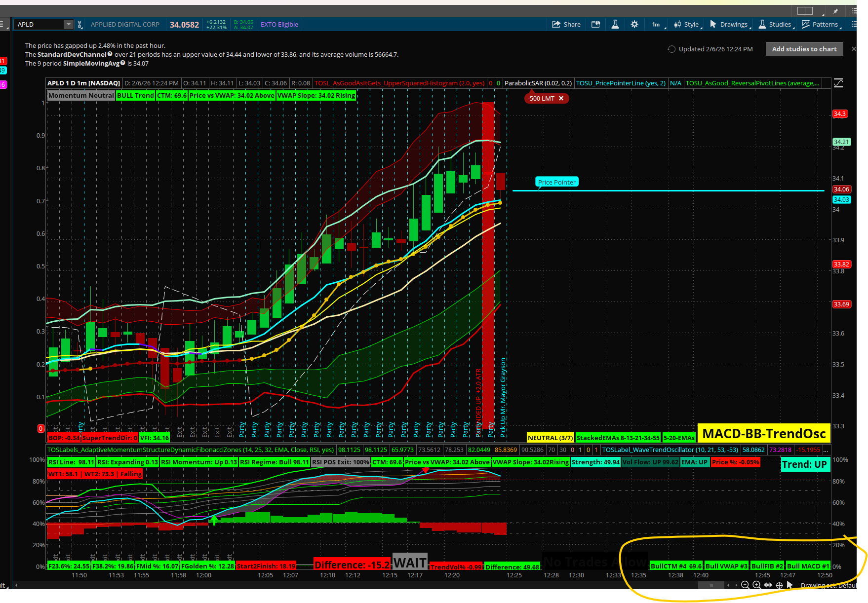Cancel the -500 LMT order

tap(561, 99)
